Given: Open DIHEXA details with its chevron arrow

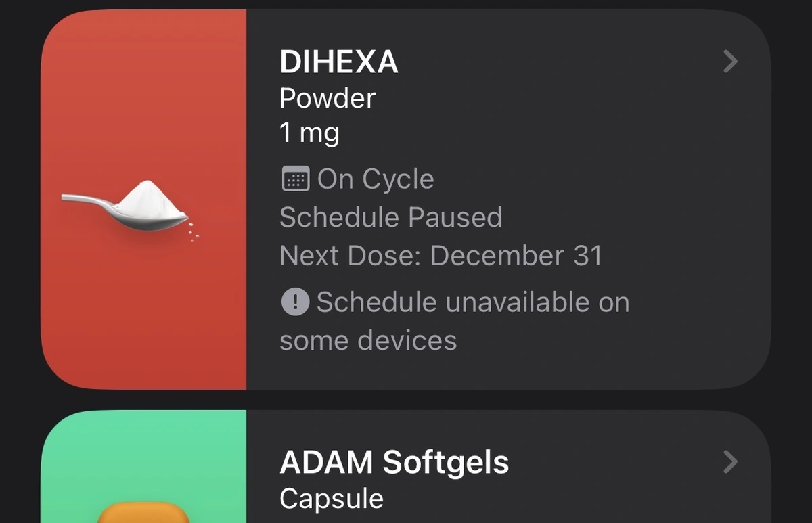Looking at the screenshot, I should click(x=729, y=62).
